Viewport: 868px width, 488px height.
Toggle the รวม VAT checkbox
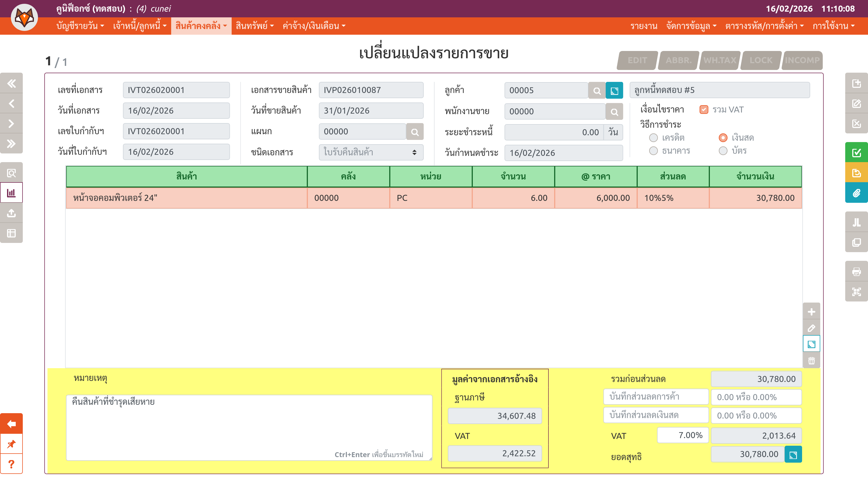704,110
